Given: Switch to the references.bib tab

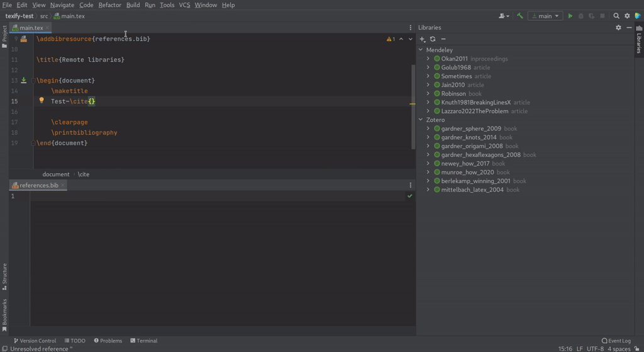Looking at the screenshot, I should tap(38, 185).
